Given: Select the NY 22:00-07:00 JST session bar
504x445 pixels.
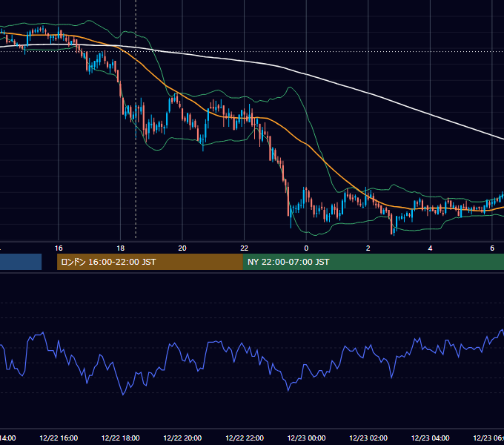Looking at the screenshot, I should click(x=373, y=262).
